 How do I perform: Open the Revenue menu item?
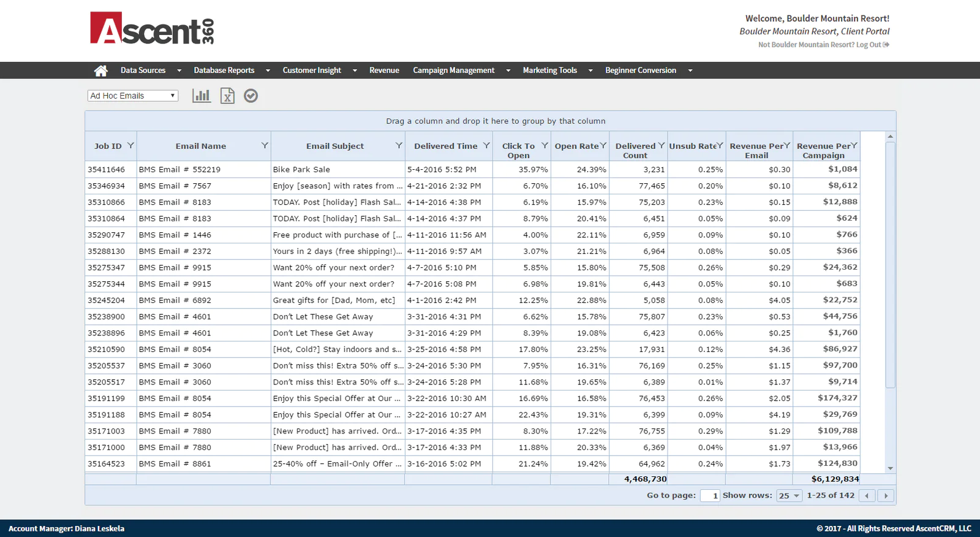point(384,70)
